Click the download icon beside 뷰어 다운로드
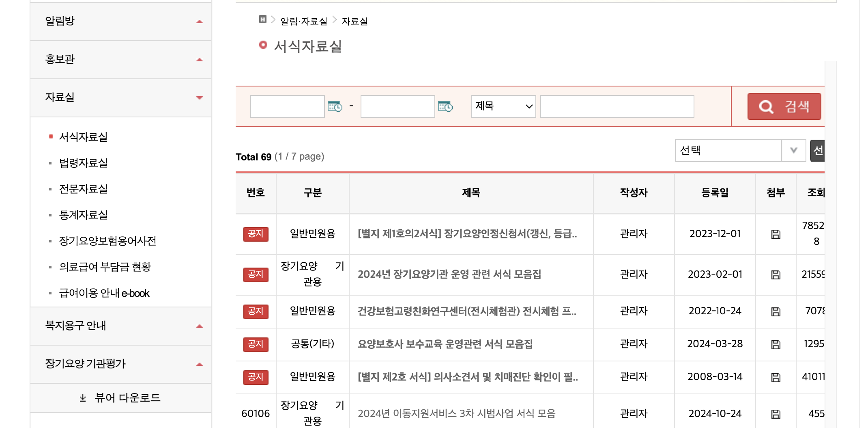This screenshot has width=868, height=428. click(83, 398)
